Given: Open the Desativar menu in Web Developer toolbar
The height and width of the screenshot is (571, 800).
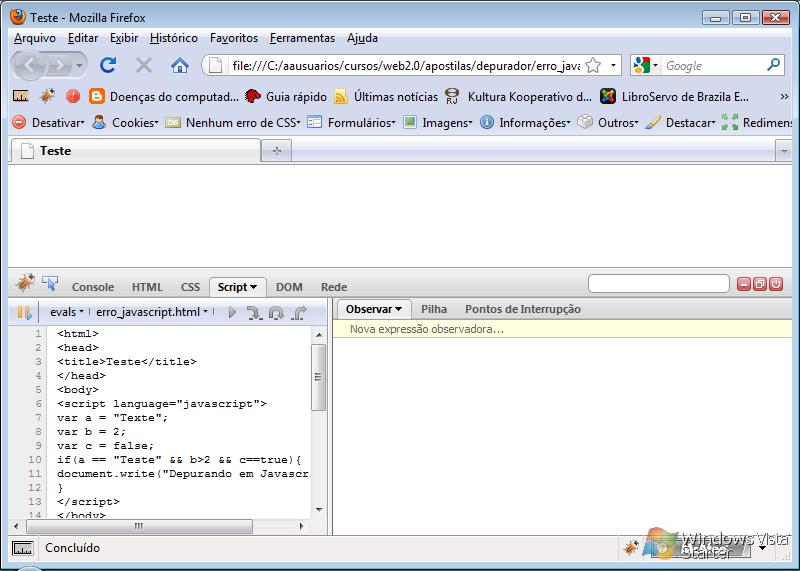Looking at the screenshot, I should [x=48, y=122].
